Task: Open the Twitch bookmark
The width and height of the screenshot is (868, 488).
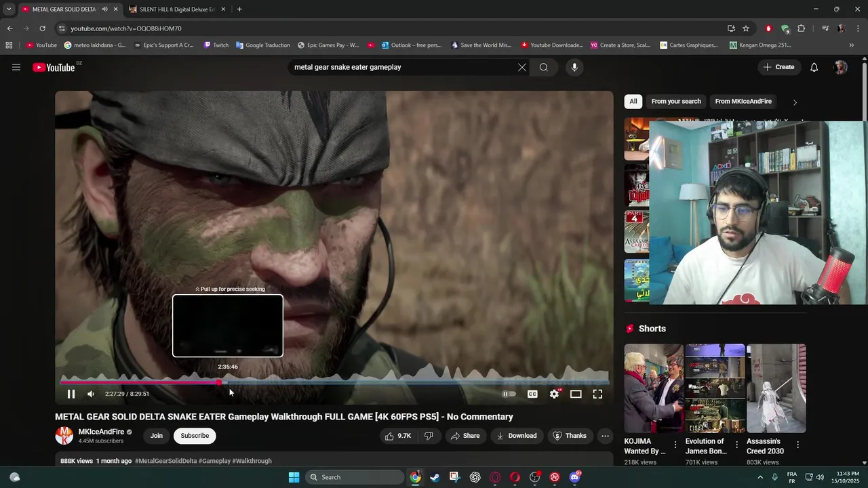Action: tap(216, 45)
